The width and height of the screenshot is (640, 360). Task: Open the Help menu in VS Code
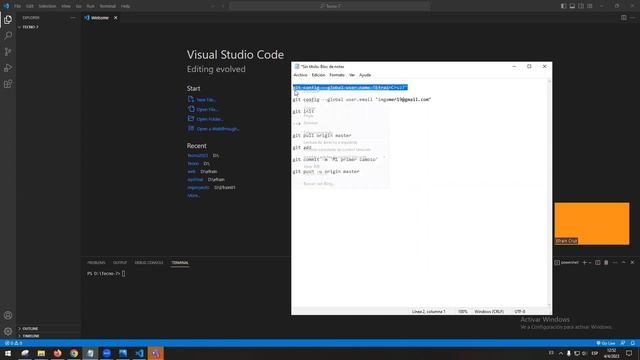tap(126, 6)
